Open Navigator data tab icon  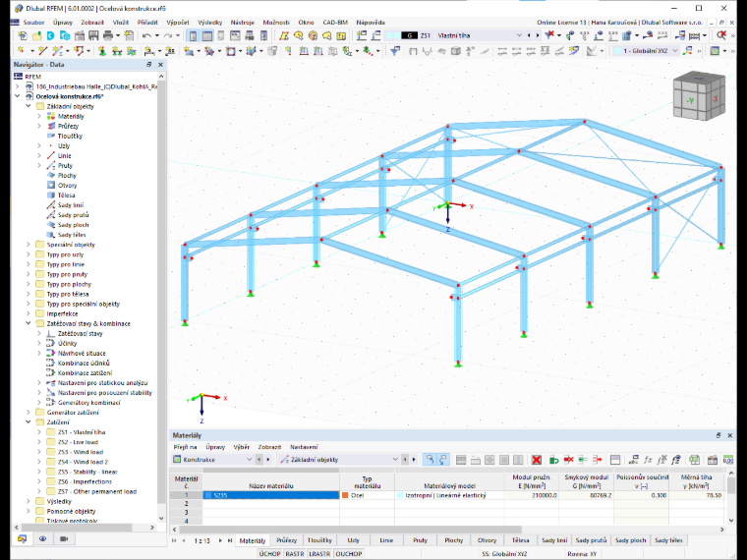(22, 538)
